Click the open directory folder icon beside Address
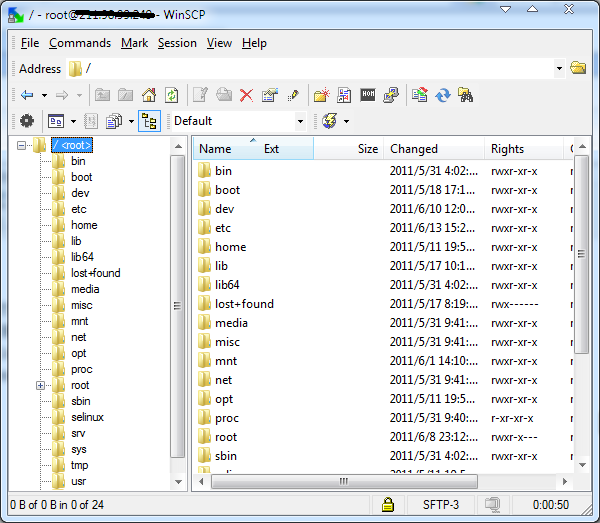Screen dimensions: 600x523 tap(578, 68)
